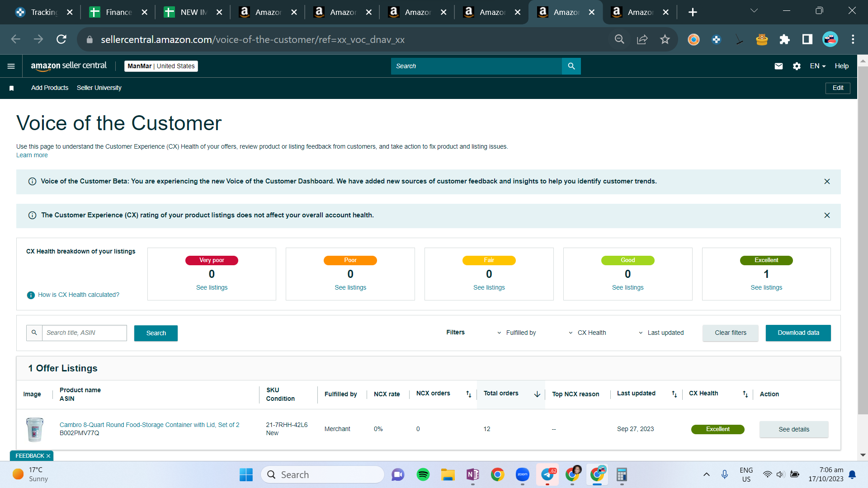
Task: Open the ManMar United States account switcher
Action: pos(161,66)
